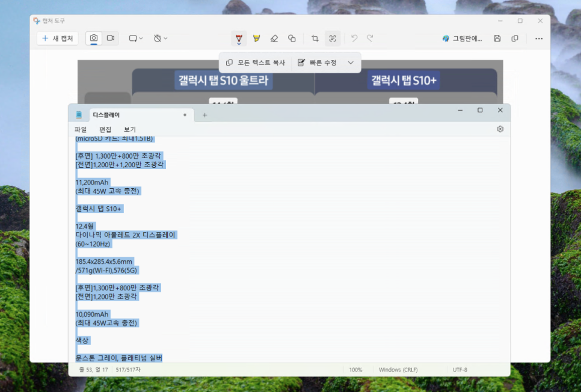This screenshot has width=581, height=392.
Task: Minimize the Notepad window
Action: coord(460,110)
